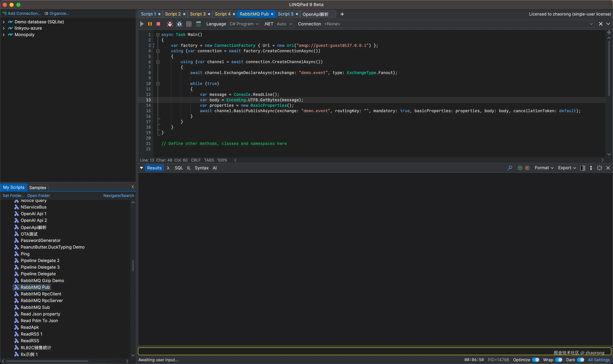Click the red bug debug icon
613x364 pixels.
[169, 24]
